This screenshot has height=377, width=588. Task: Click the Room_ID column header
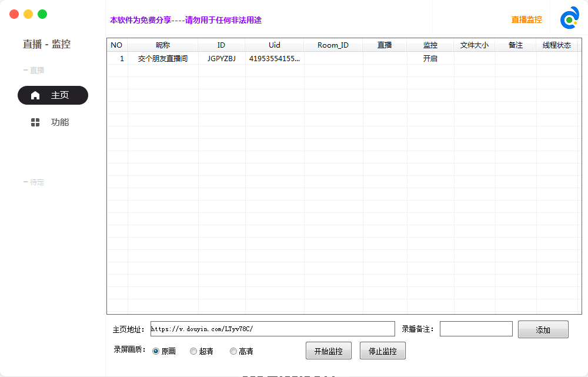pos(333,45)
